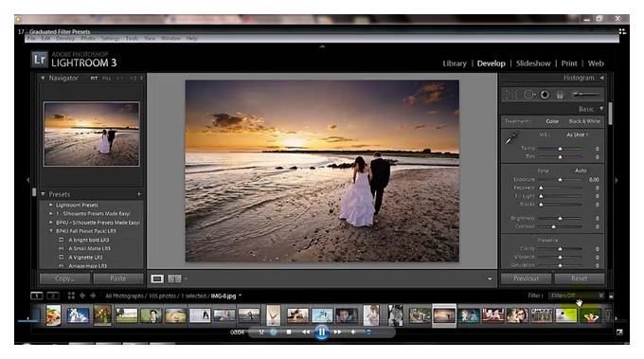This screenshot has width=644, height=359.
Task: Toggle the filter lock switch beside Filters Off
Action: (611, 296)
